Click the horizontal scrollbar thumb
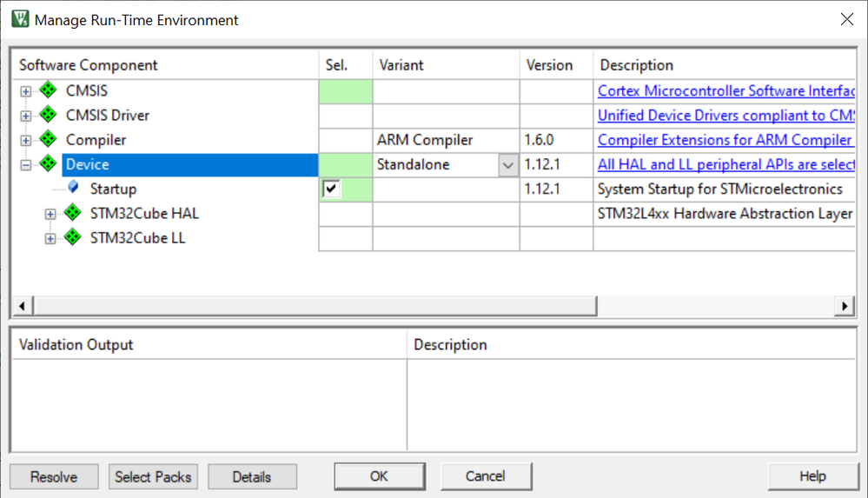The height and width of the screenshot is (498, 868). point(315,306)
